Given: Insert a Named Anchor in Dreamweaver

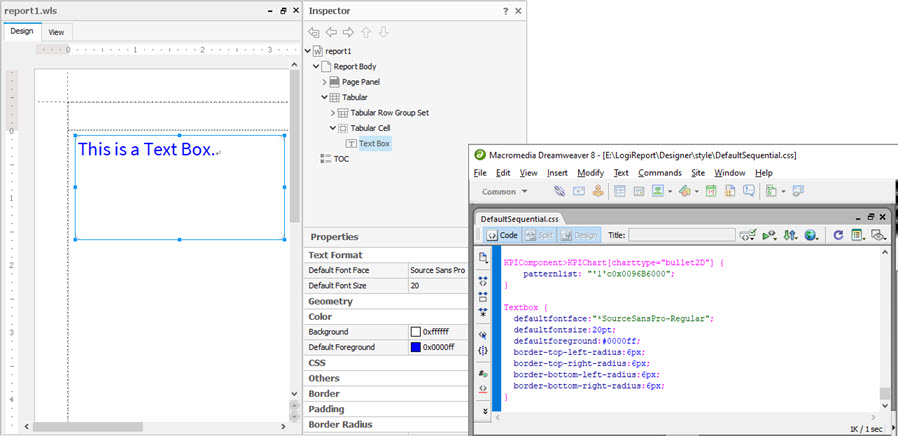Looking at the screenshot, I should point(597,191).
